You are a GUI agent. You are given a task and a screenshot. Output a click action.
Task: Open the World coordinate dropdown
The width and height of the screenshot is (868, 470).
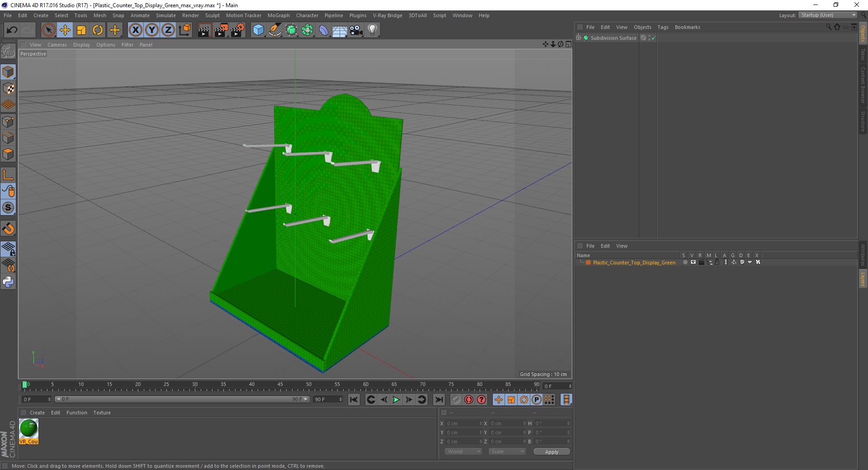coord(463,451)
